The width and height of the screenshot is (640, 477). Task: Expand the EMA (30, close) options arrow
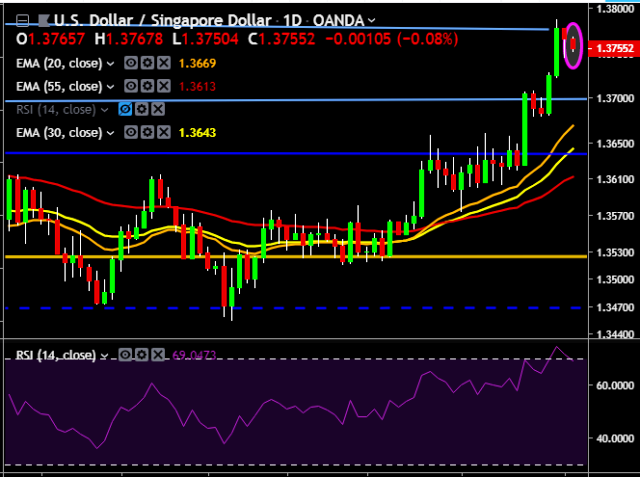pos(110,133)
